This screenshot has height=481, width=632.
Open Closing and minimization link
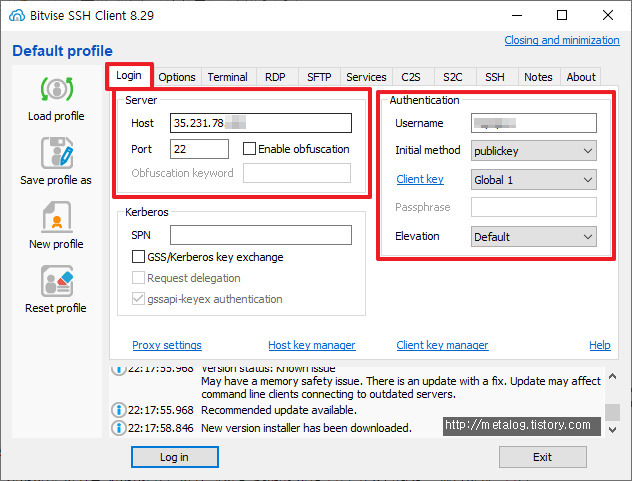coord(562,40)
